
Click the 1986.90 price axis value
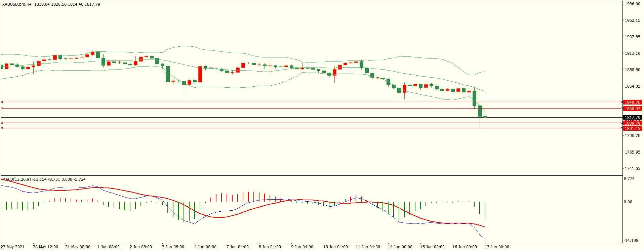click(632, 4)
